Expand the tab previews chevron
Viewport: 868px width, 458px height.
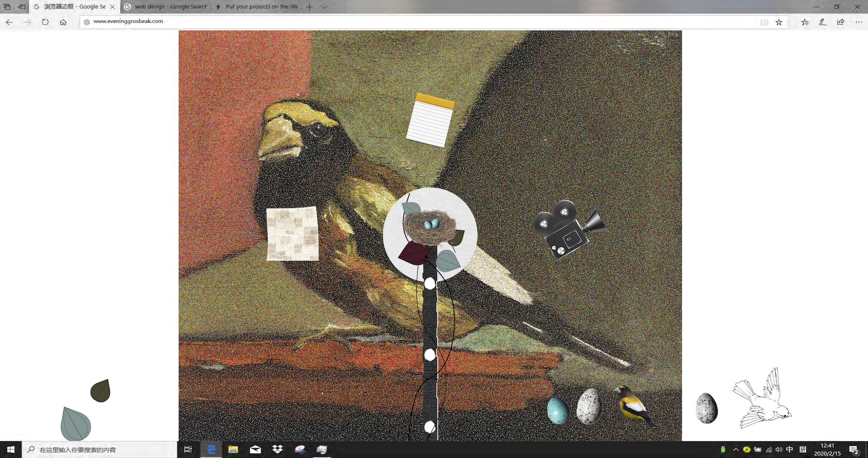(324, 7)
